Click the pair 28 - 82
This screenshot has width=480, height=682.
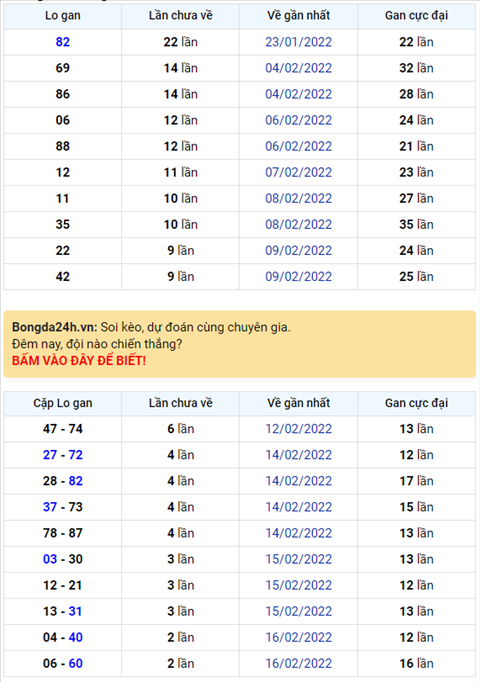(63, 481)
